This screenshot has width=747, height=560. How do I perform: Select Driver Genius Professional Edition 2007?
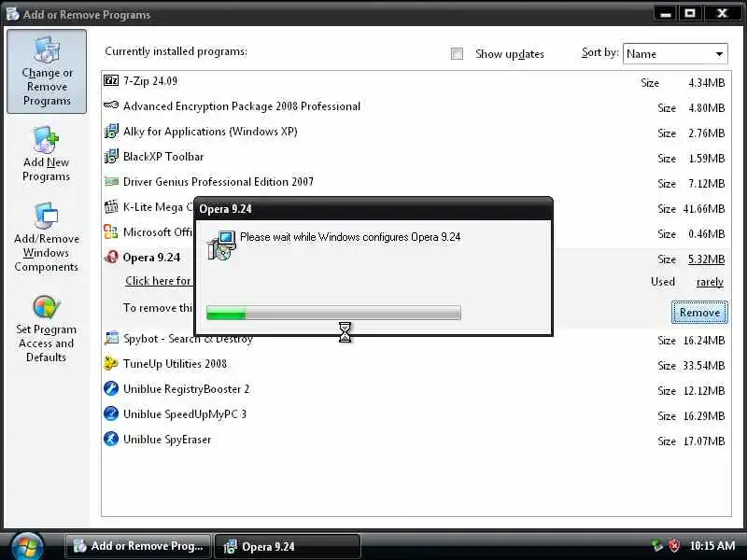pos(218,182)
